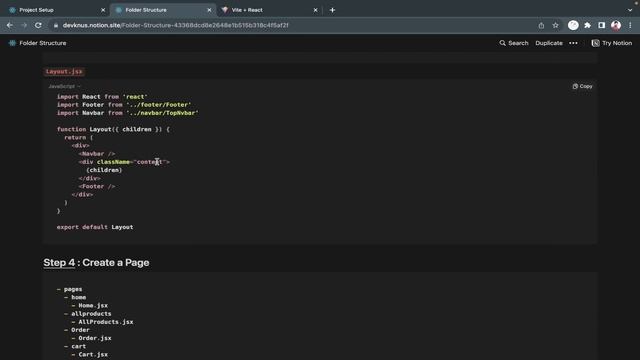
Task: Click the browser forward arrow
Action: [24, 25]
